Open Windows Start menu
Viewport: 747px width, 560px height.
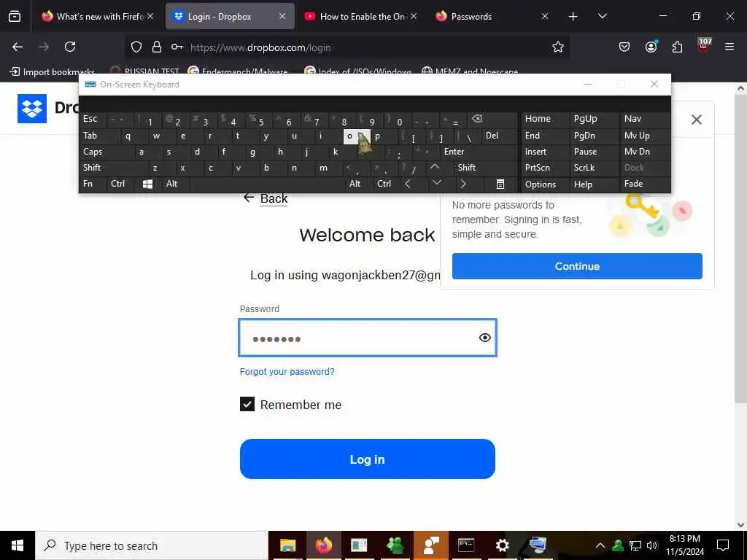coord(18,545)
